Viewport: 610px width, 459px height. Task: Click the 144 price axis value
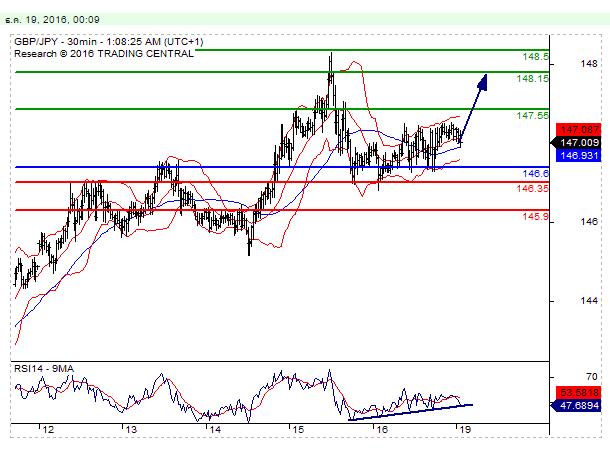[589, 301]
